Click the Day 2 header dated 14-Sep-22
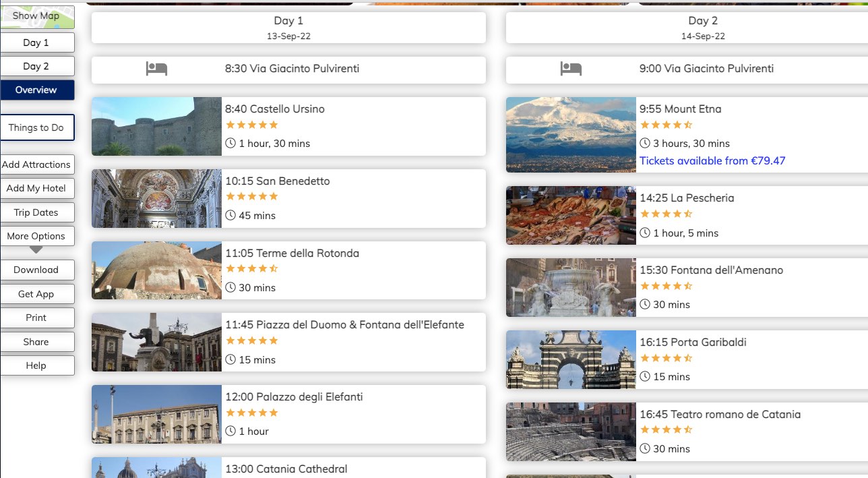Viewport: 868px width, 478px height. [x=687, y=28]
